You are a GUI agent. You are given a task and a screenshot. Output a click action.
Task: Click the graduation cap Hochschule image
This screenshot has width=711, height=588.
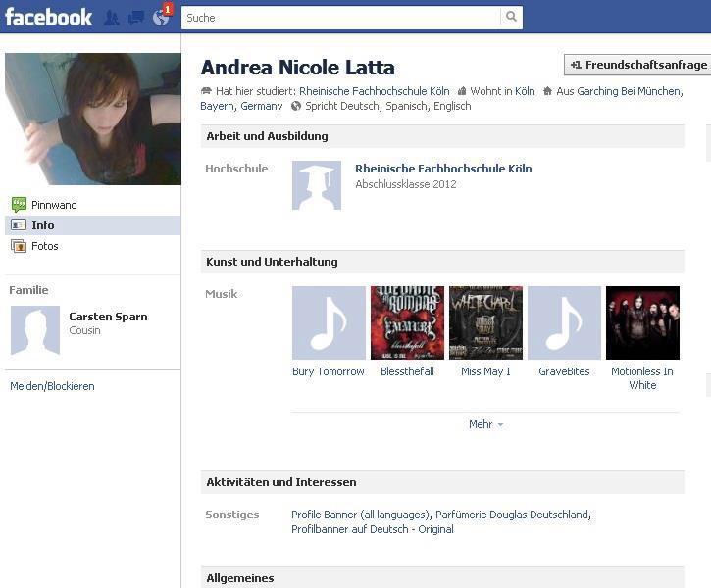point(317,185)
